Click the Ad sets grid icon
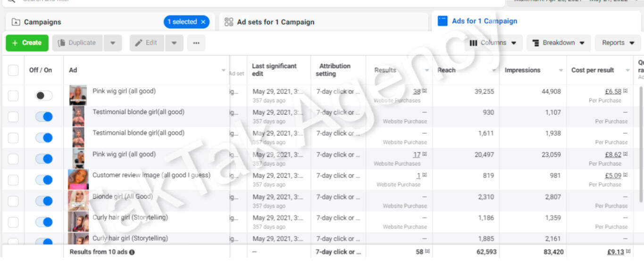644x262 pixels. click(x=229, y=22)
